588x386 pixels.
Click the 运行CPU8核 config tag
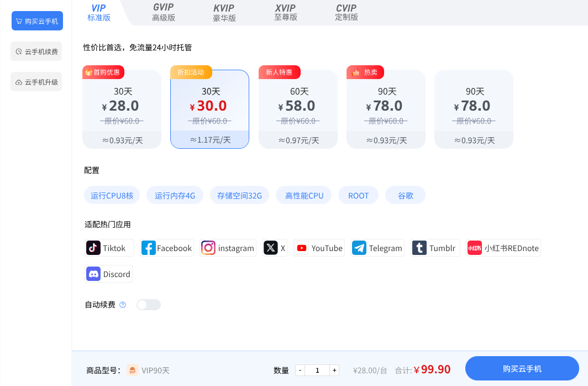coord(112,195)
